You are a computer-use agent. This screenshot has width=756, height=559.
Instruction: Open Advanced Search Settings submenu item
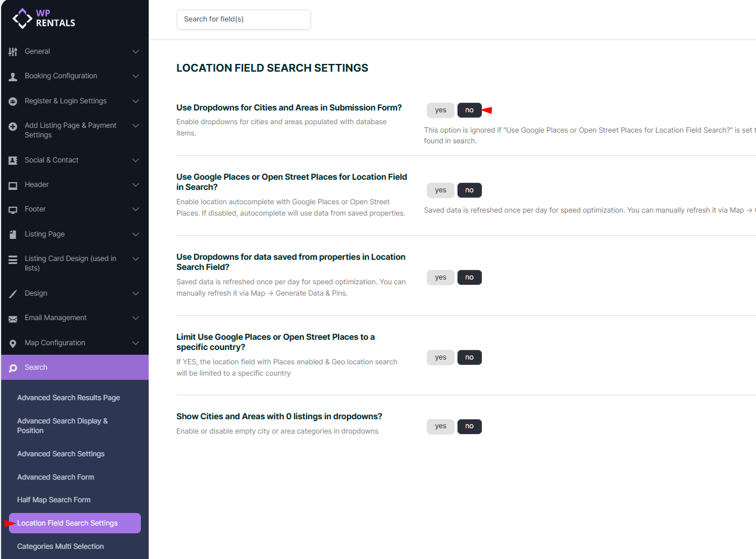61,454
